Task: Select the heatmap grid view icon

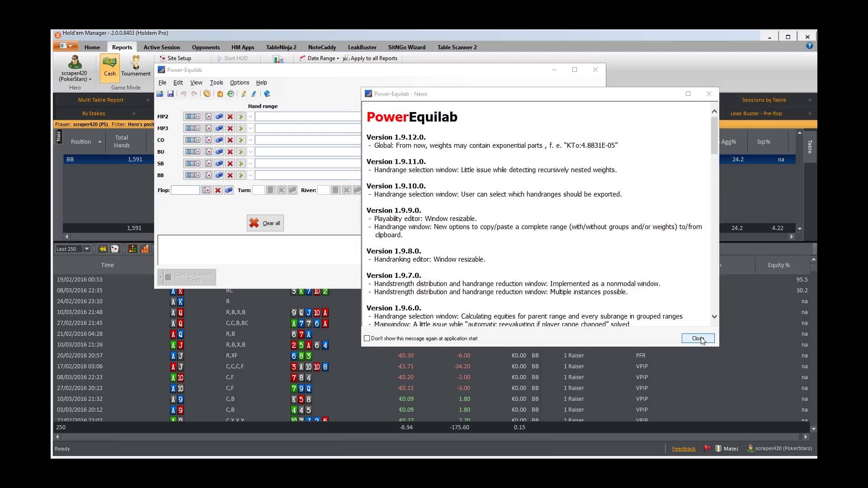Action: [132, 249]
